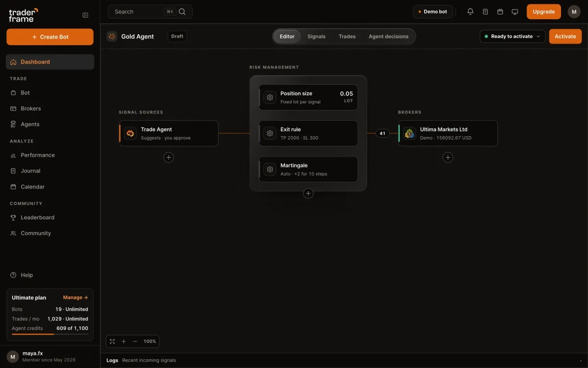Add another broker with plus
Image resolution: width=588 pixels, height=368 pixels.
click(448, 157)
